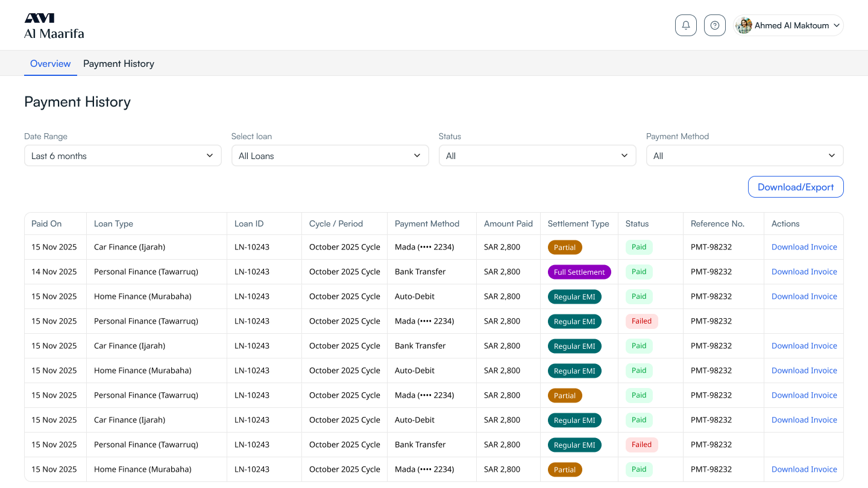
Task: Expand the user account menu chevron
Action: coord(836,25)
